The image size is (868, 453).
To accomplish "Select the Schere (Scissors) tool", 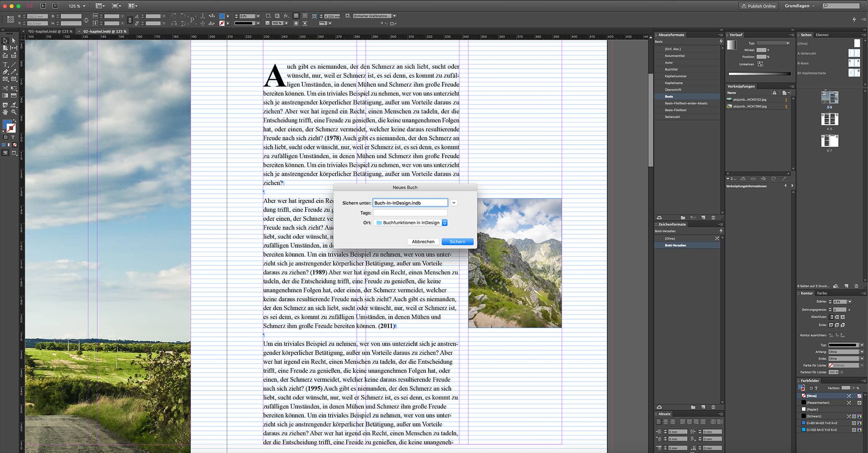I will pyautogui.click(x=5, y=88).
